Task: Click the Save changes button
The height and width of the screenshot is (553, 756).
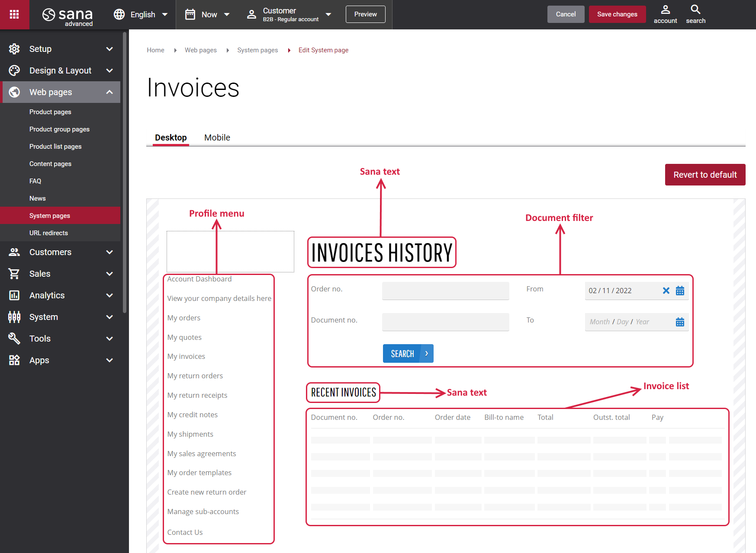Action: click(617, 14)
